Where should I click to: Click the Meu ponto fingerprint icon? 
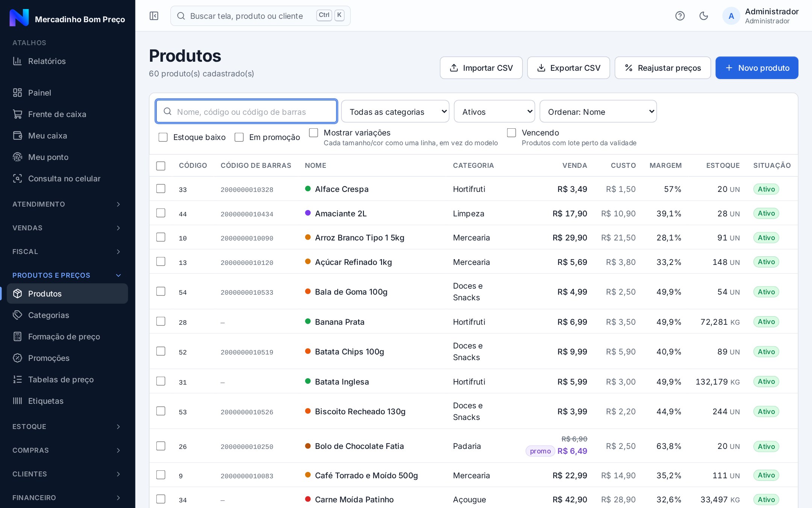17,157
